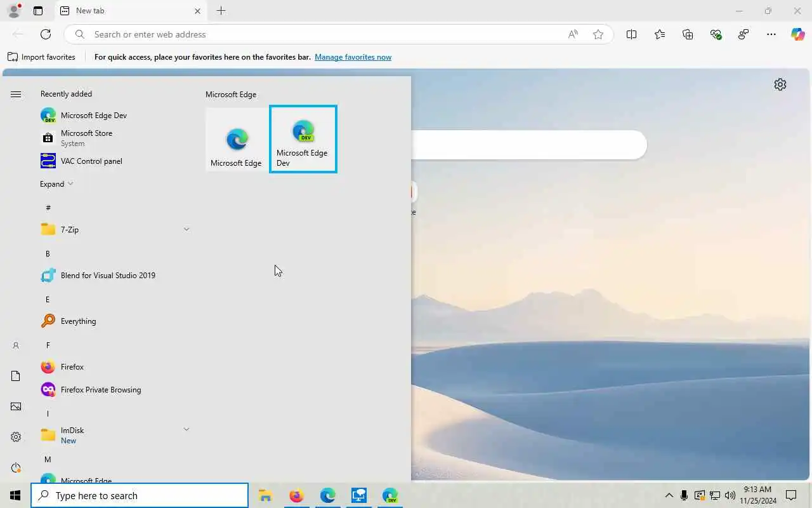The height and width of the screenshot is (508, 812).
Task: Open the Edge profile avatar icon
Action: [13, 11]
